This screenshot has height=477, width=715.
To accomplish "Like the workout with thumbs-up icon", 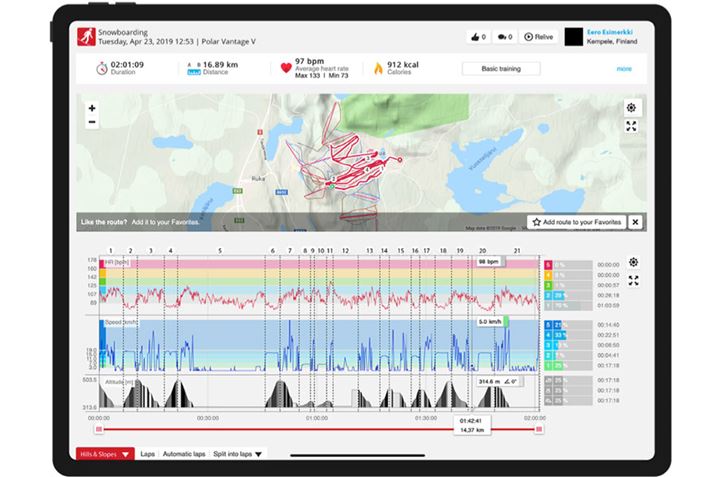I will point(478,37).
